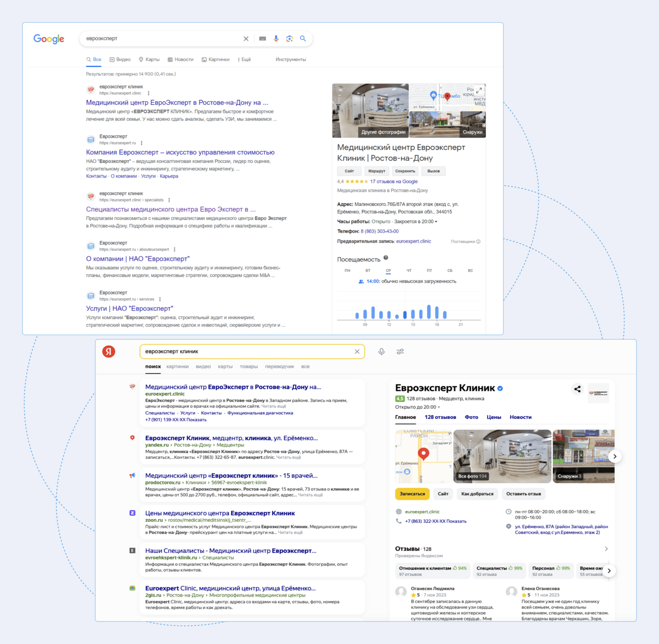Share the Евроэксперт Клиник card in Yandex
659x644 pixels.
tap(577, 389)
